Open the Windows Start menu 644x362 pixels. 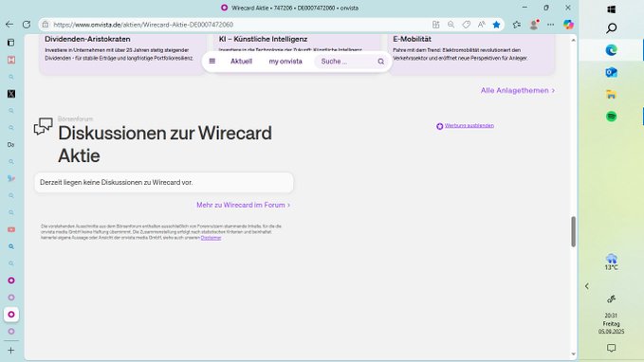(x=611, y=9)
